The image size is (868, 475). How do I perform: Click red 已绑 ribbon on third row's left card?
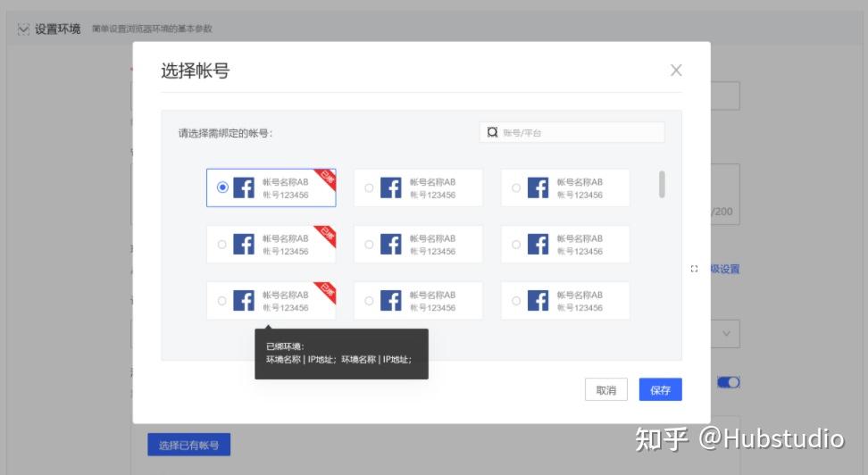click(x=327, y=291)
